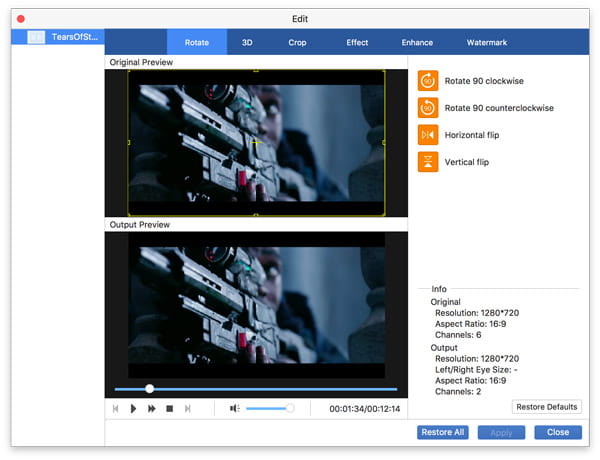The image size is (600, 460).
Task: Mute audio with the speaker icon
Action: tap(234, 409)
